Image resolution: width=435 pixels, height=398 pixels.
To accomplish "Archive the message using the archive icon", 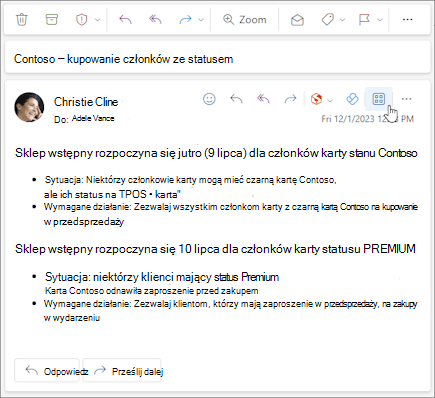I will (51, 19).
